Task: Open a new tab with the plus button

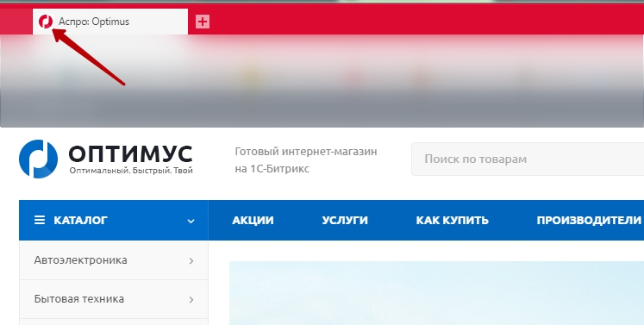Action: tap(203, 22)
